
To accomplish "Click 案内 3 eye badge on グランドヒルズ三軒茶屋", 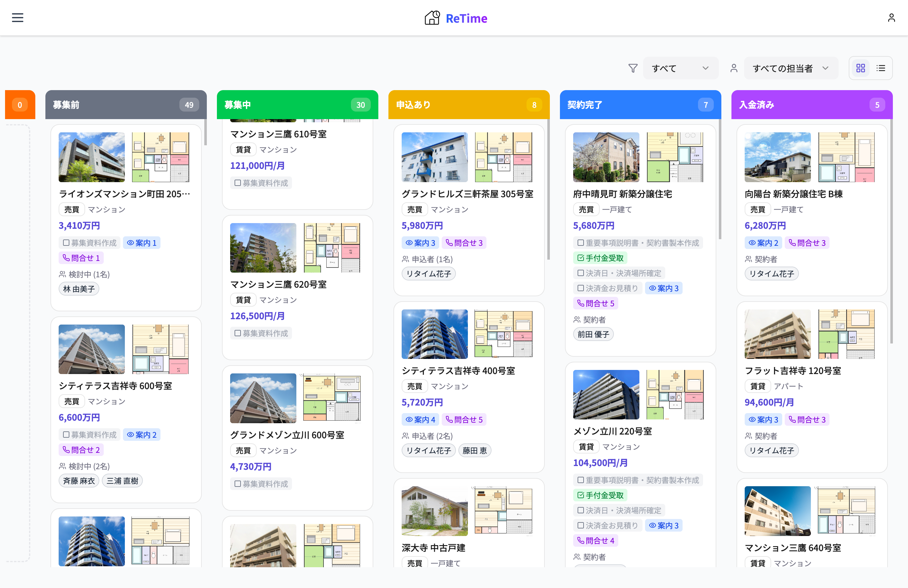I will pyautogui.click(x=420, y=243).
